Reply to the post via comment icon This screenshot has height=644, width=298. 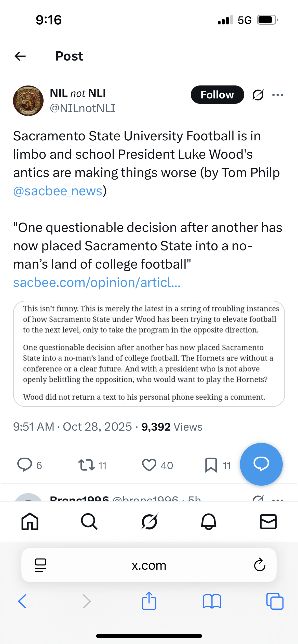coord(25,465)
